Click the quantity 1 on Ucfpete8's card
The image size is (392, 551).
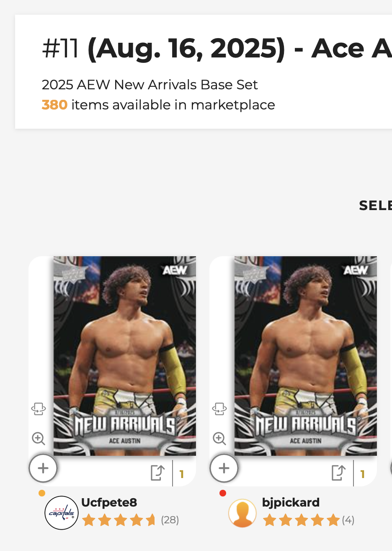(182, 474)
